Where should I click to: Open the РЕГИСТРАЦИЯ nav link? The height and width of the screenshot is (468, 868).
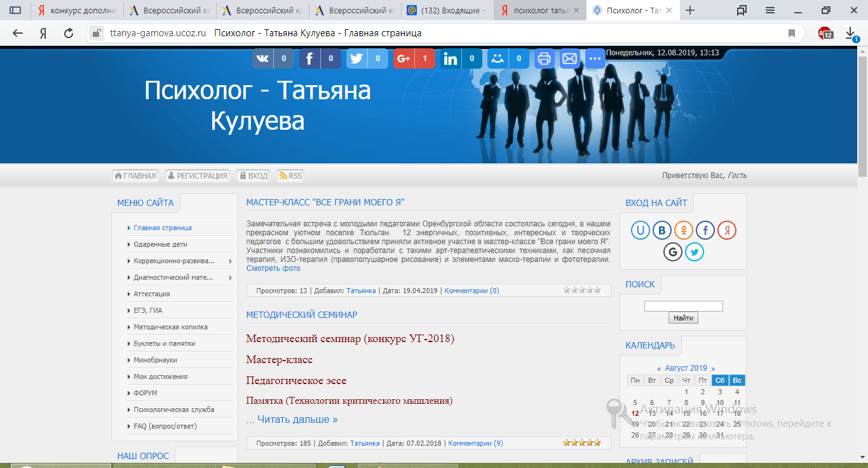pyautogui.click(x=197, y=176)
